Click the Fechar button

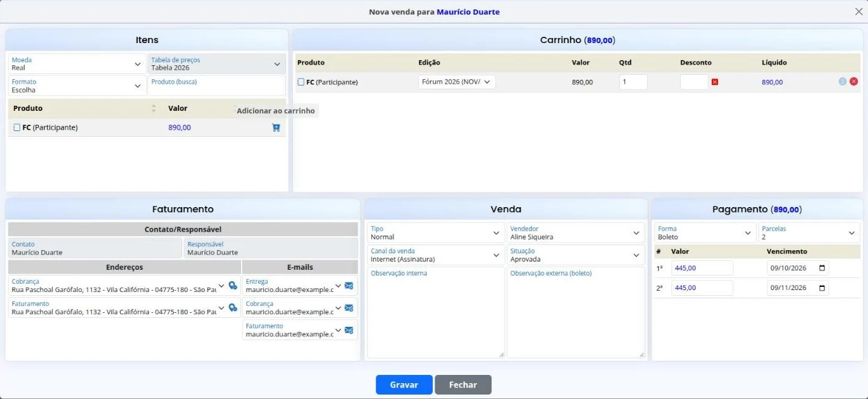[463, 384]
